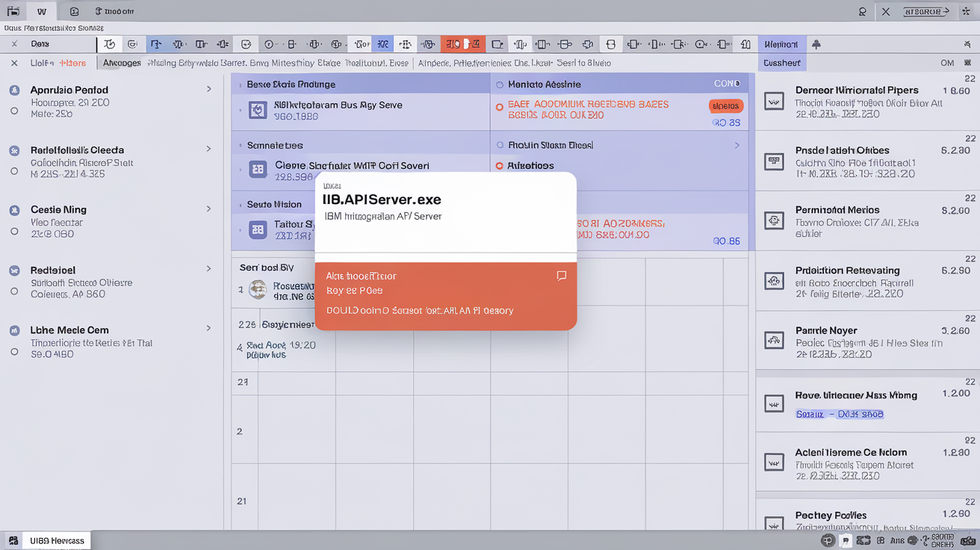Click the purple icon next to Redteioel
Image resolution: width=980 pixels, height=550 pixels.
coord(14,271)
